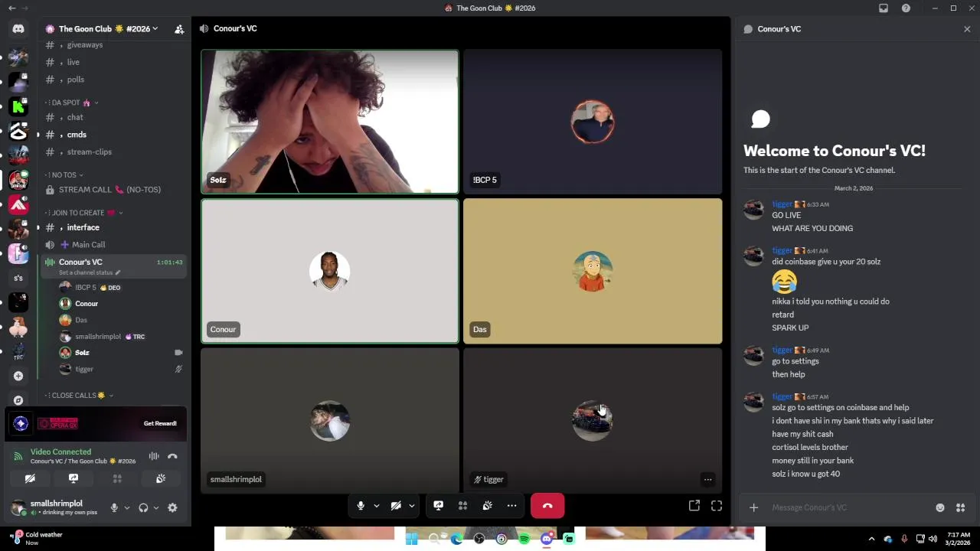Click the invite members icon in server header
980x551 pixels.
tap(179, 29)
